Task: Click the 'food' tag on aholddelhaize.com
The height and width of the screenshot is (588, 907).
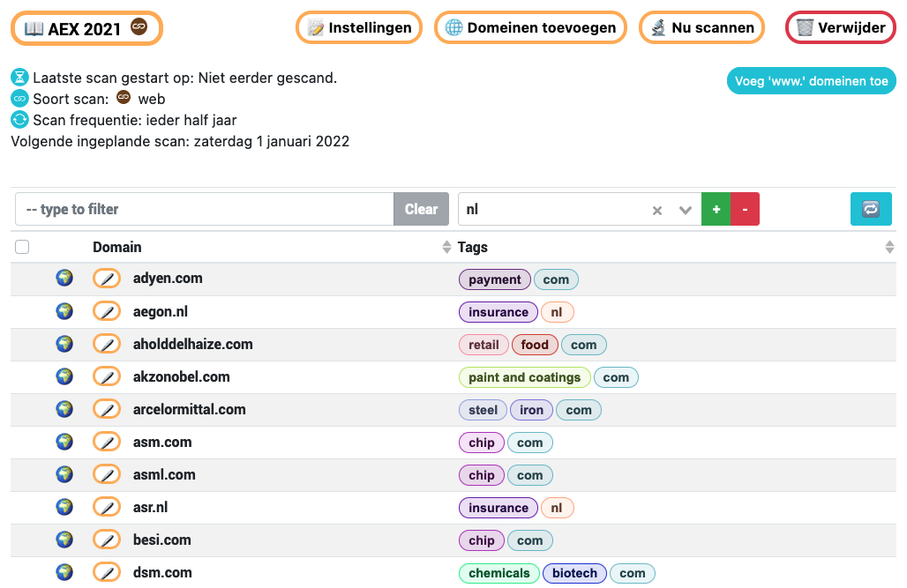Action: click(x=535, y=345)
